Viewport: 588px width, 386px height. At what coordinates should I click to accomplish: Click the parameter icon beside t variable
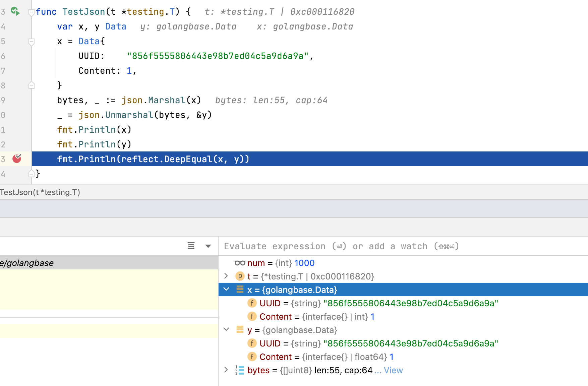[240, 276]
